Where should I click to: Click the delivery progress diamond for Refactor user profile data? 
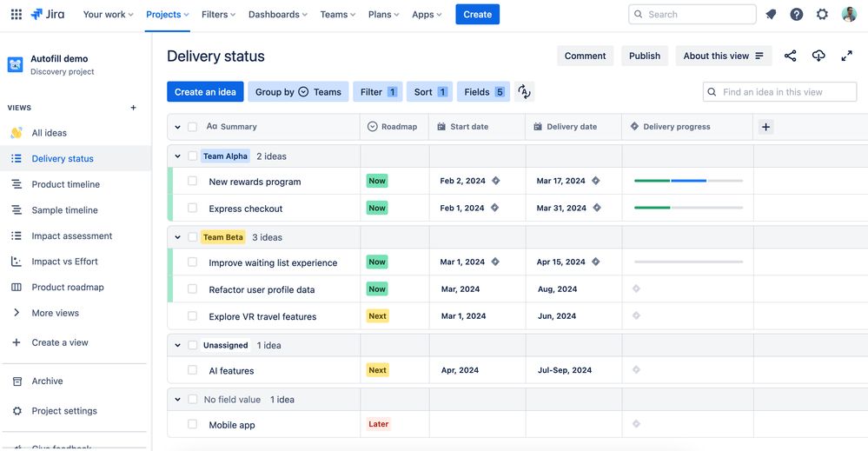pyautogui.click(x=636, y=289)
